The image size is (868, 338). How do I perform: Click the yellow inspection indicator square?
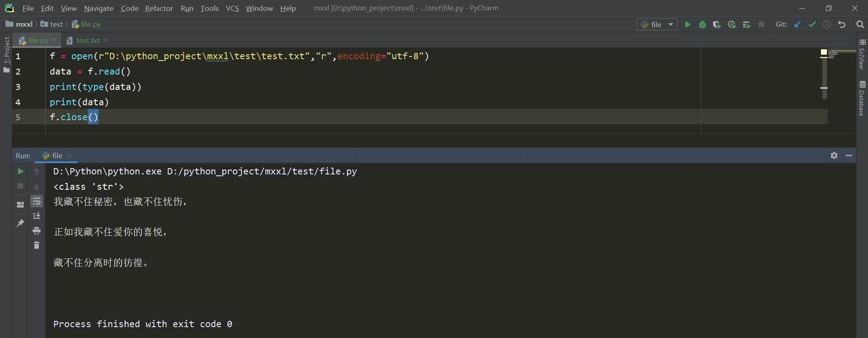(x=824, y=52)
